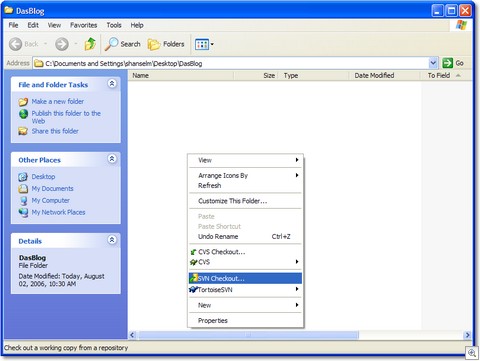Open the address bar dropdown

pos(433,63)
